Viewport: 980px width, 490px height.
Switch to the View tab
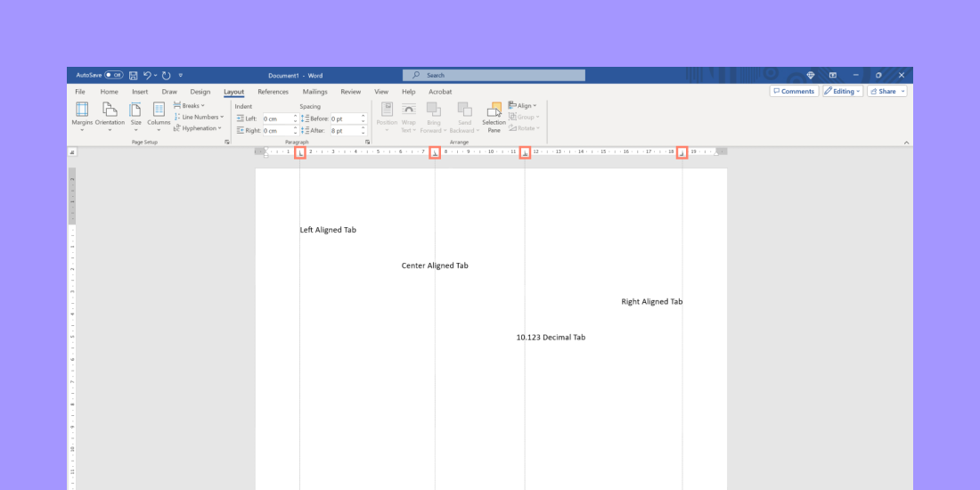point(381,92)
